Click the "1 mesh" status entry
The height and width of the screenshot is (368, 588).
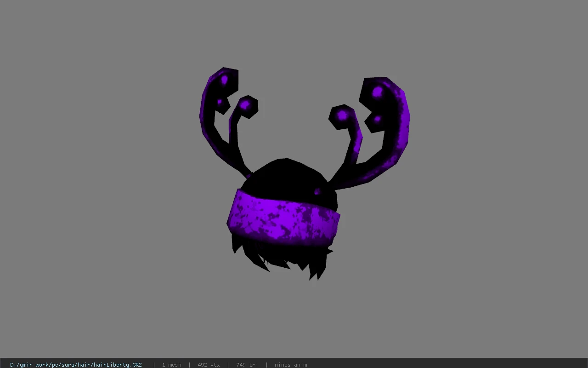(x=172, y=365)
